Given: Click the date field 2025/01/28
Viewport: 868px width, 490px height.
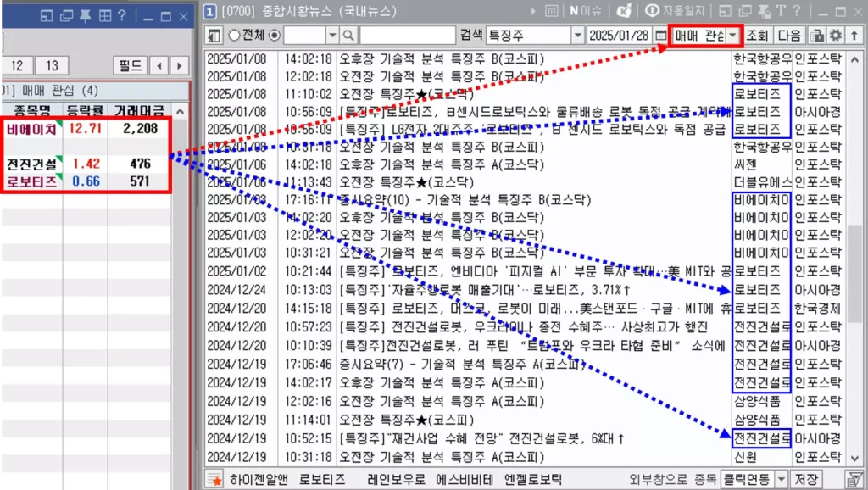Looking at the screenshot, I should 620,36.
